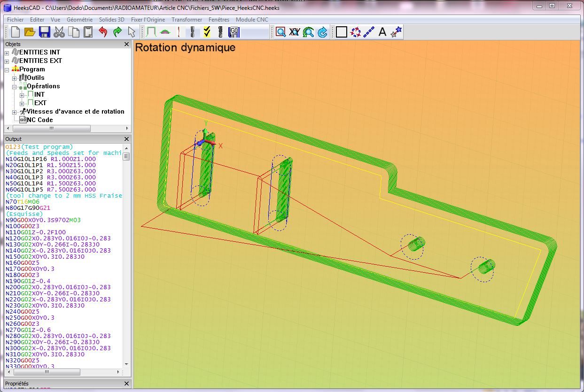584x392 pixels.
Task: Select NC Code in the objects tree
Action: point(39,120)
